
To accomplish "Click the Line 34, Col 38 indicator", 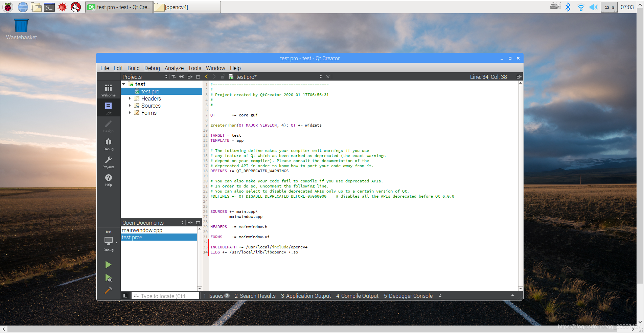I will click(488, 77).
